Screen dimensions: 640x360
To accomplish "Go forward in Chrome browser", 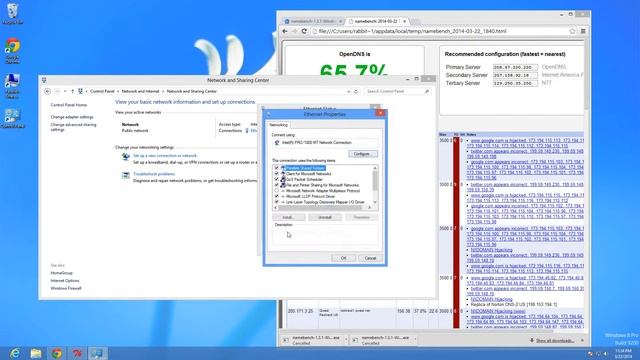I will click(294, 31).
